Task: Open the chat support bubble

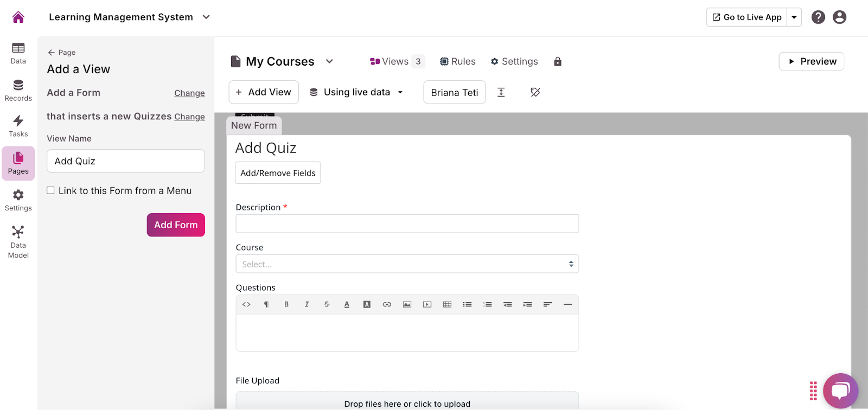Action: point(840,390)
